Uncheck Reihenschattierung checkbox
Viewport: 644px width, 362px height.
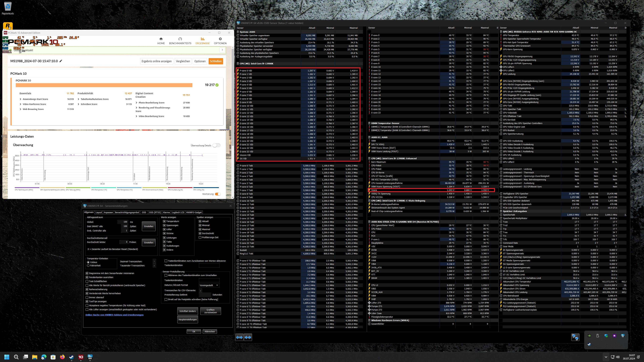87,289
